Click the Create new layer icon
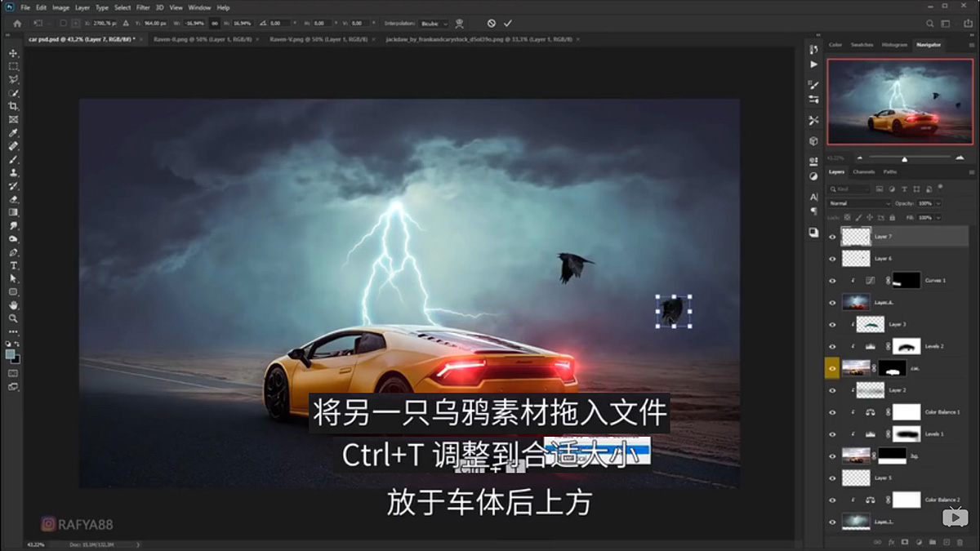The height and width of the screenshot is (551, 980). pos(947,542)
